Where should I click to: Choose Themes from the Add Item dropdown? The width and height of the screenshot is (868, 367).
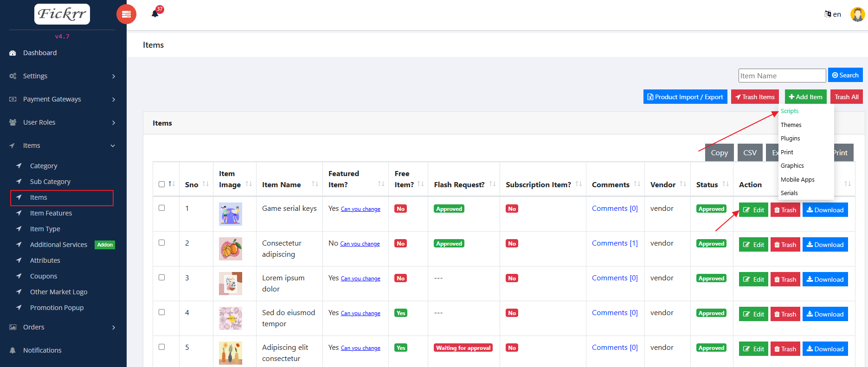791,125
